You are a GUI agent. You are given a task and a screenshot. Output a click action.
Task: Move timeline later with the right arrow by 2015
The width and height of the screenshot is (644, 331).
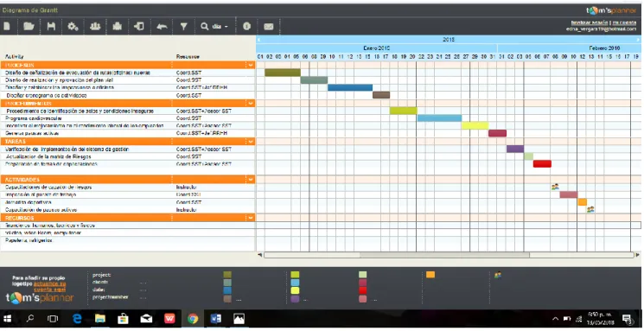638,40
